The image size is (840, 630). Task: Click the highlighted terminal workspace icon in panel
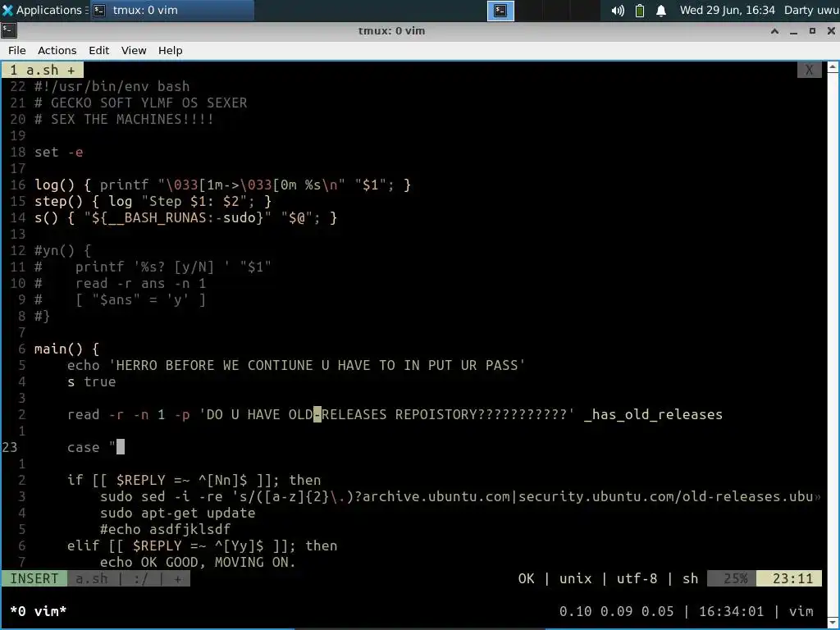click(x=500, y=11)
